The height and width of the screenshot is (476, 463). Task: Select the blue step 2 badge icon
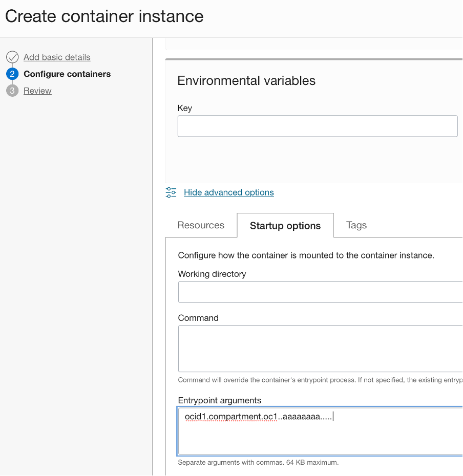(x=13, y=74)
